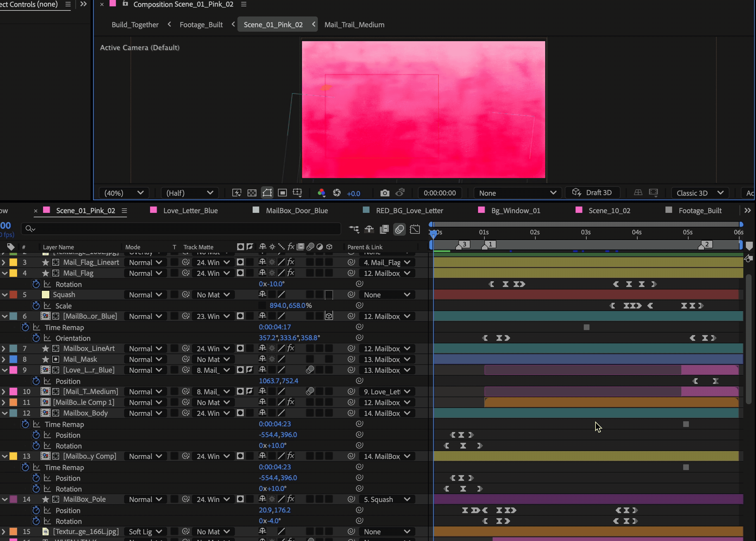This screenshot has height=541, width=756.
Task: Toggle mask and shape path visibility
Action: click(267, 193)
